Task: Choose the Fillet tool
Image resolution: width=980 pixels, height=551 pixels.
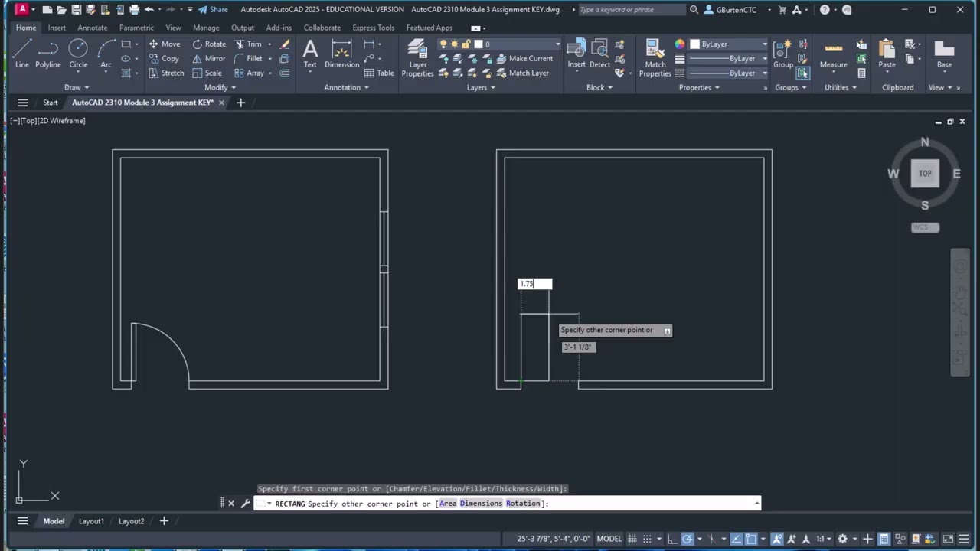Action: click(x=248, y=58)
